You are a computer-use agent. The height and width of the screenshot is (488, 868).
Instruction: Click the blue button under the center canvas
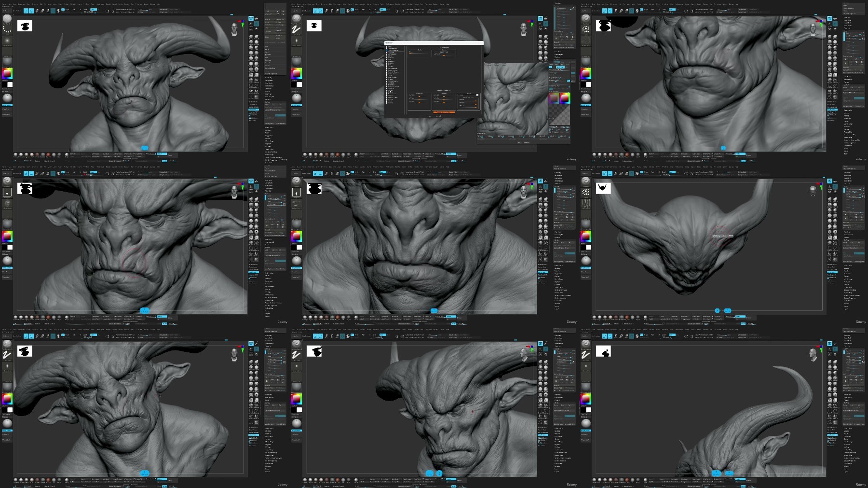pos(434,310)
